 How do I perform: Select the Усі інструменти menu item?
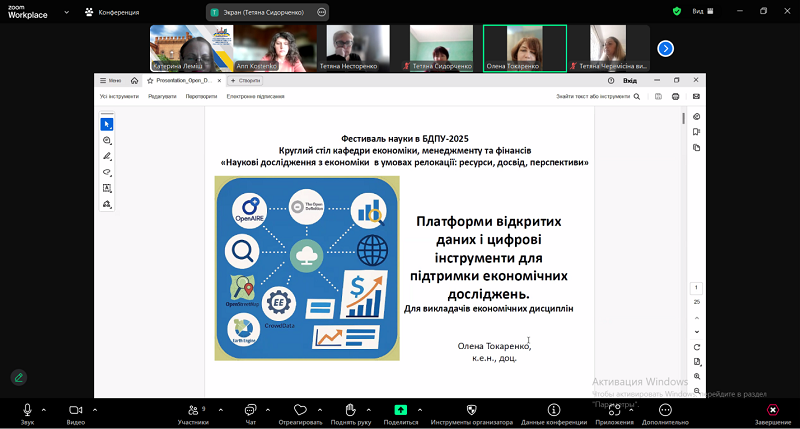pyautogui.click(x=119, y=97)
